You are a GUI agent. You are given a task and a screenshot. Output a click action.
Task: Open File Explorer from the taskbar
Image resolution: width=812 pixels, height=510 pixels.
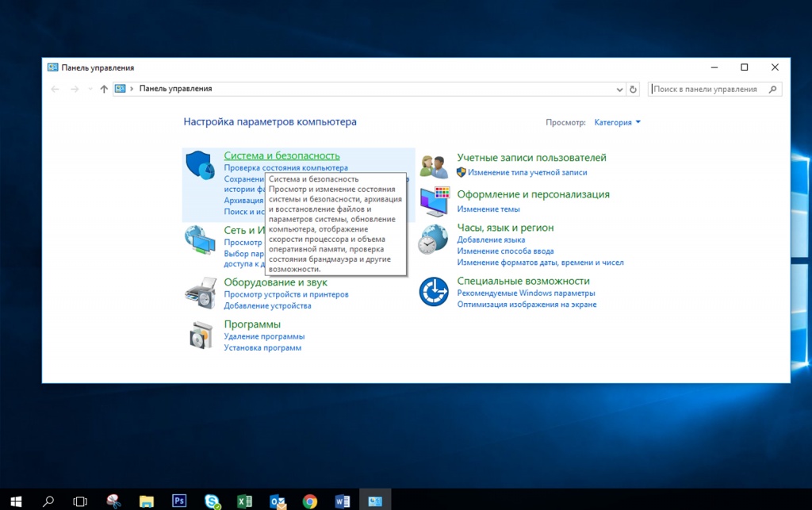pos(147,500)
